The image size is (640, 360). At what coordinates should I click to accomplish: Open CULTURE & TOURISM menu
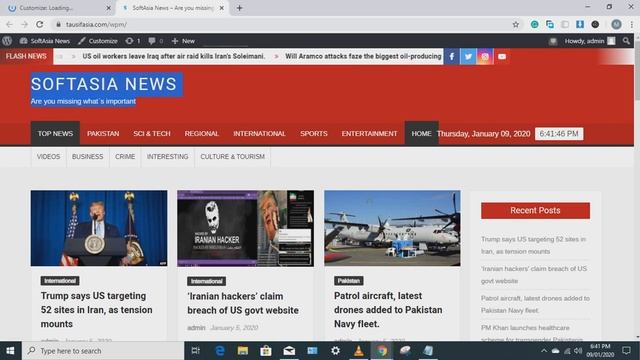point(232,157)
